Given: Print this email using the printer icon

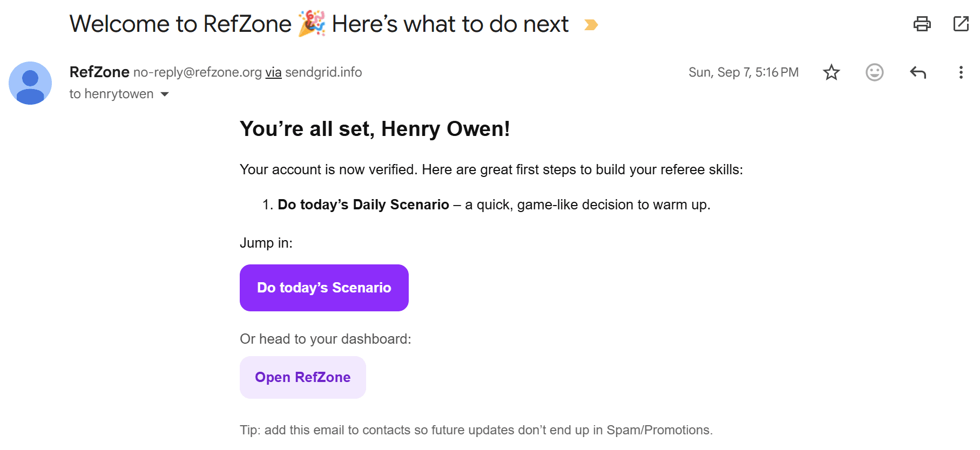Looking at the screenshot, I should tap(922, 24).
